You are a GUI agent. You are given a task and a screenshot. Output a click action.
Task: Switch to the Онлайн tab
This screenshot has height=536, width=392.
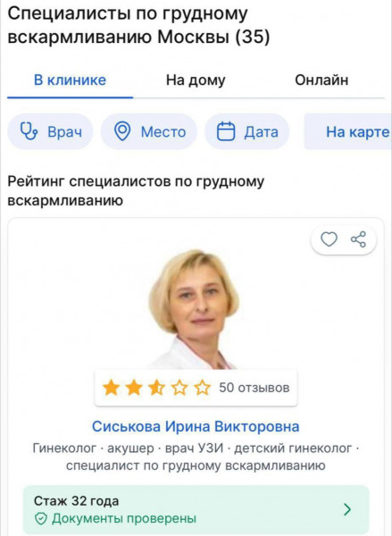coord(321,80)
